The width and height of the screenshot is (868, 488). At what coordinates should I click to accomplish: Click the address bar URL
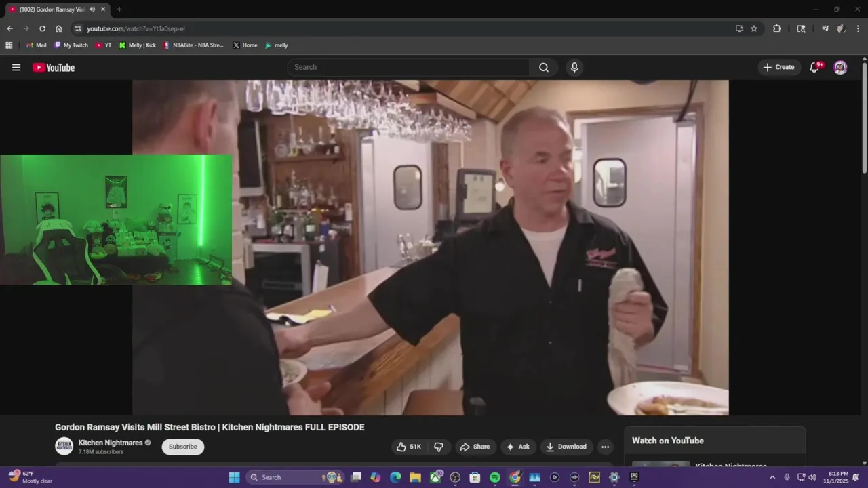[136, 28]
